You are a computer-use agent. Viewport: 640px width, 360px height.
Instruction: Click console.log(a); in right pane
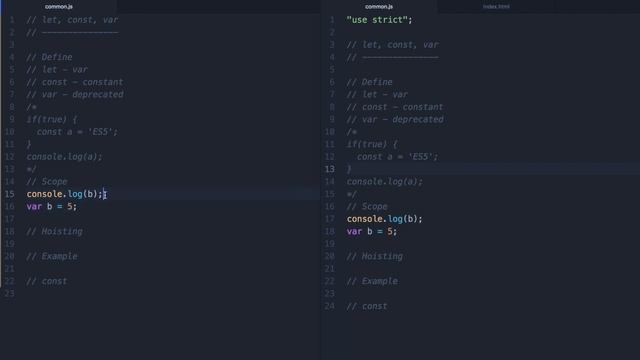click(384, 182)
